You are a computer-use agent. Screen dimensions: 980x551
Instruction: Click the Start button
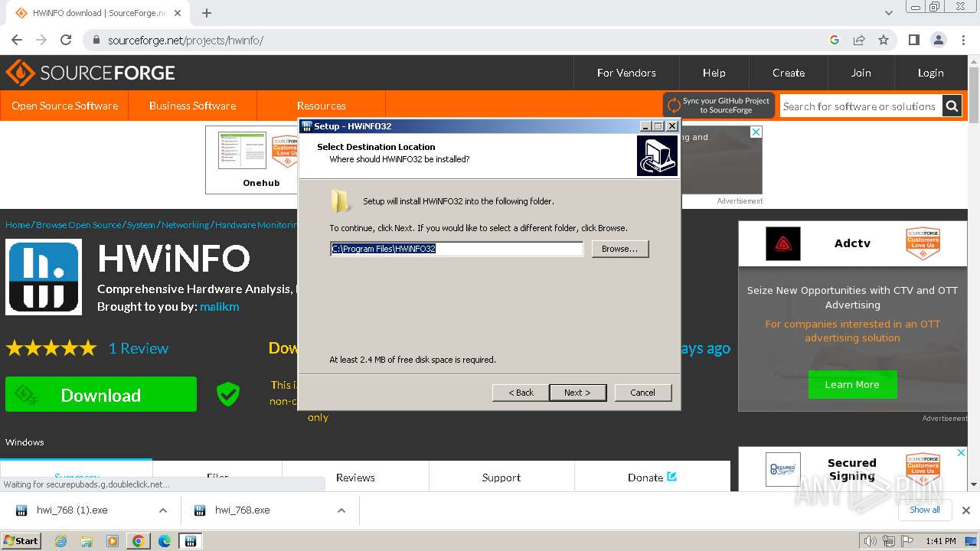point(21,541)
